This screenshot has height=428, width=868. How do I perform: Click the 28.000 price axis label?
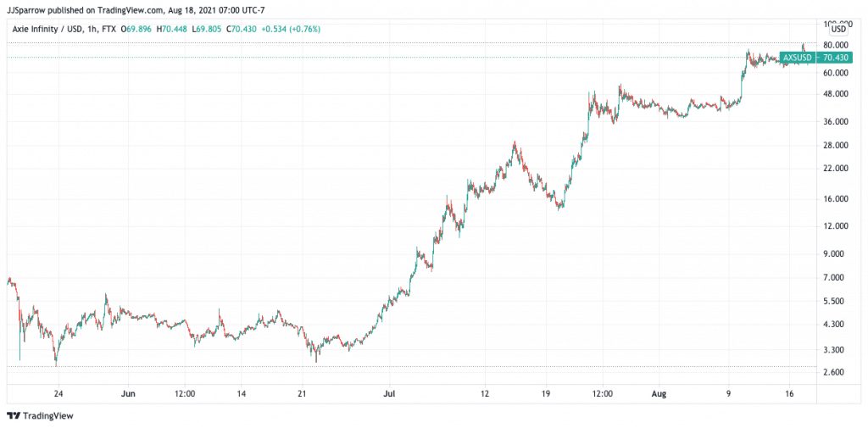pos(835,145)
